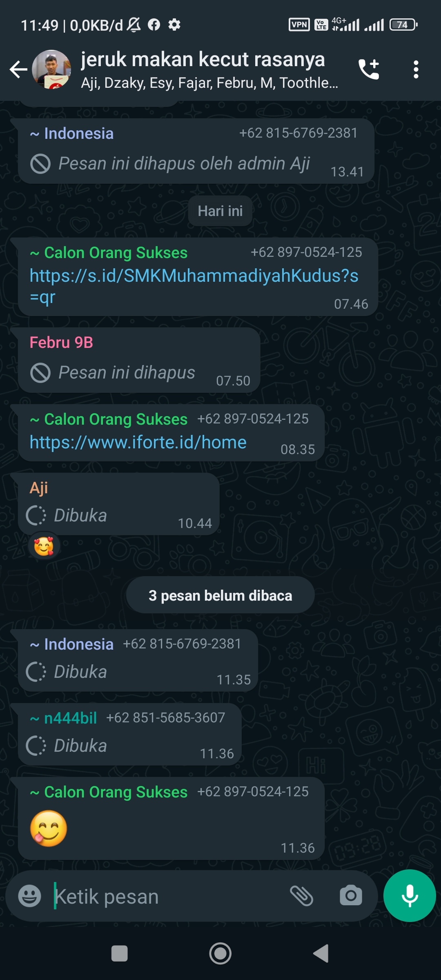This screenshot has width=441, height=980.
Task: Focus the "Ketik pesan" message field
Action: click(167, 897)
